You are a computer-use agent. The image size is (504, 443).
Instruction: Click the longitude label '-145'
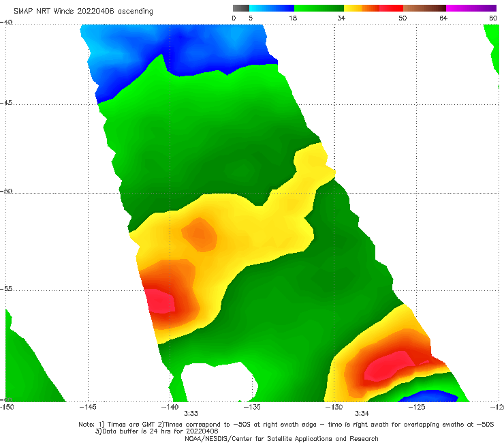88,407
